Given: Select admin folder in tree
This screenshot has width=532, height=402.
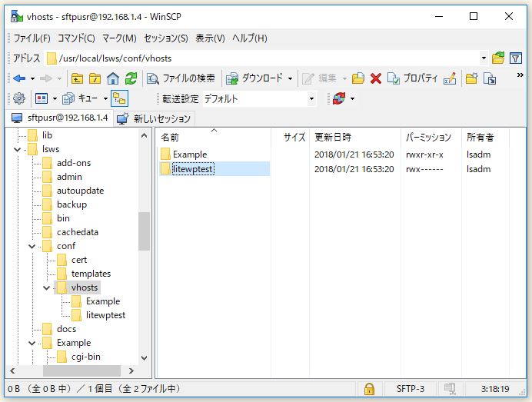Looking at the screenshot, I should [x=69, y=177].
